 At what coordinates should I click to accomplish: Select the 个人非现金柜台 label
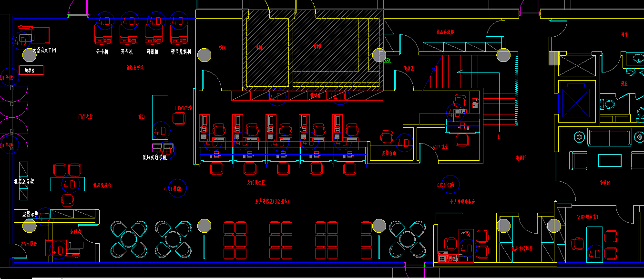coord(463,202)
